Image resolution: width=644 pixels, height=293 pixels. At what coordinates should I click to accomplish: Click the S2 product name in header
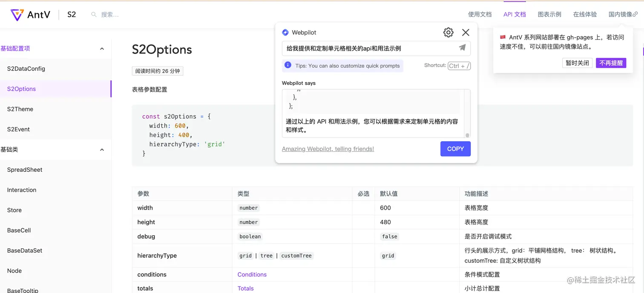[x=72, y=14]
